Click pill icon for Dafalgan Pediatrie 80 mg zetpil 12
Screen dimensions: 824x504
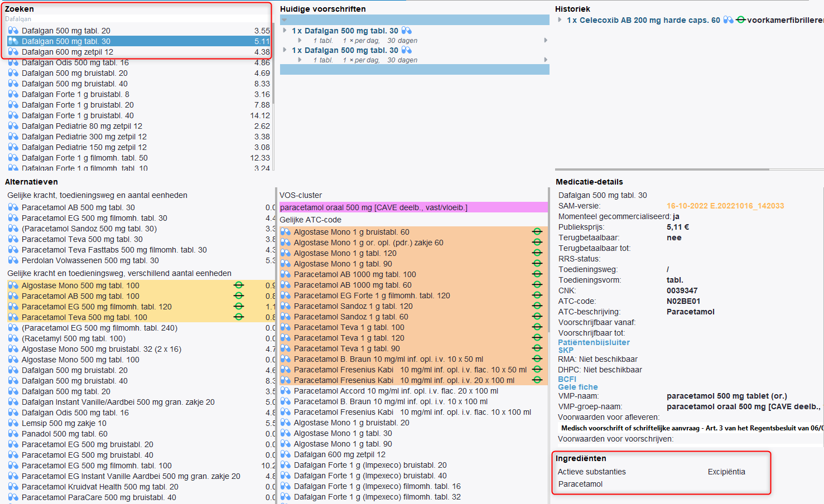click(13, 126)
